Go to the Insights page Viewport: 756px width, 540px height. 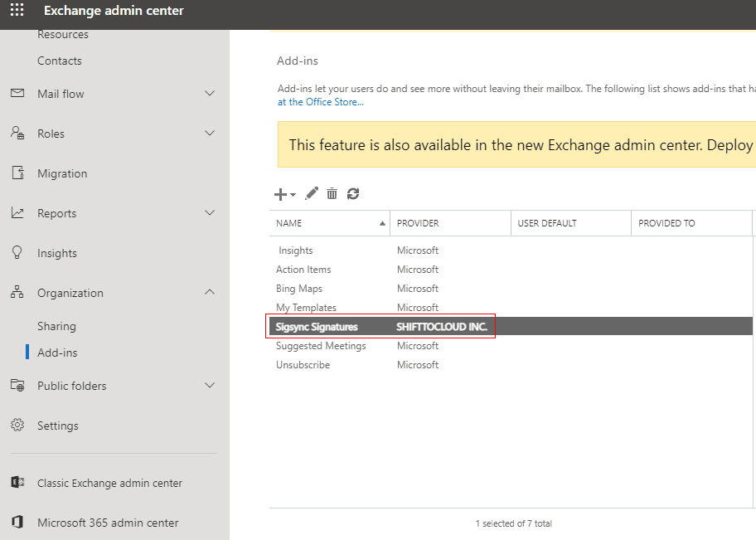pyautogui.click(x=57, y=253)
